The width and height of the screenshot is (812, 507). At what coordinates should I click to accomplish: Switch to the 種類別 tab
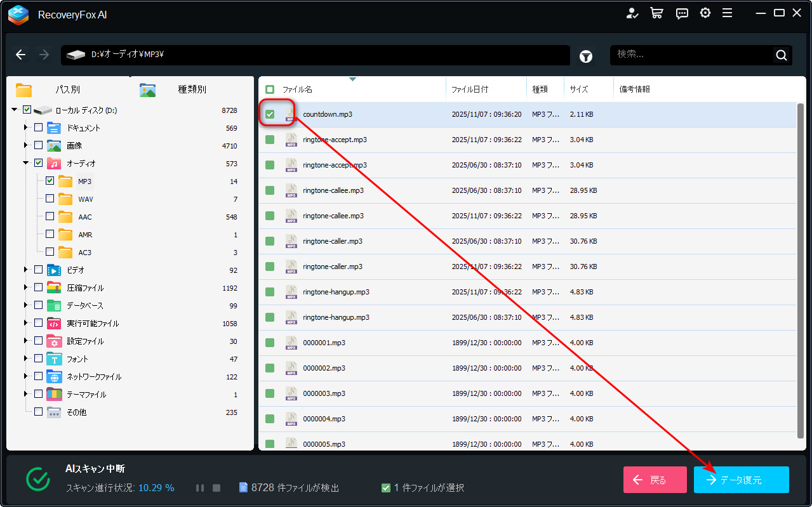coord(192,89)
